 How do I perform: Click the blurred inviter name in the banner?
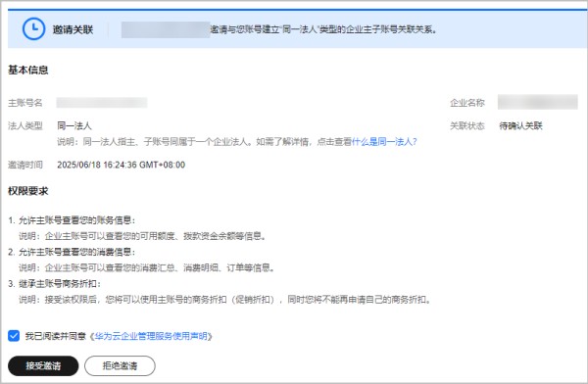coord(166,29)
